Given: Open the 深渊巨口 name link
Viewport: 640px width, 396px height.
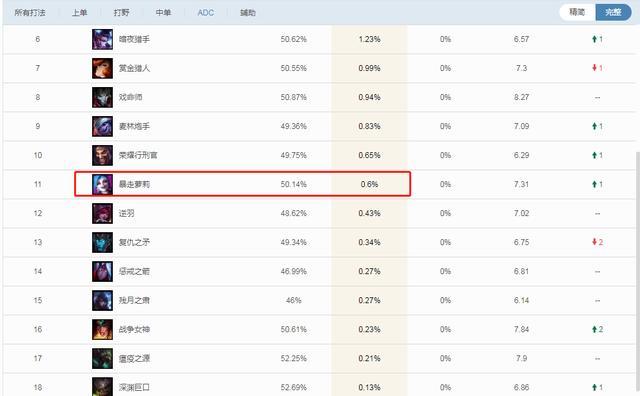Looking at the screenshot, I should [x=134, y=387].
